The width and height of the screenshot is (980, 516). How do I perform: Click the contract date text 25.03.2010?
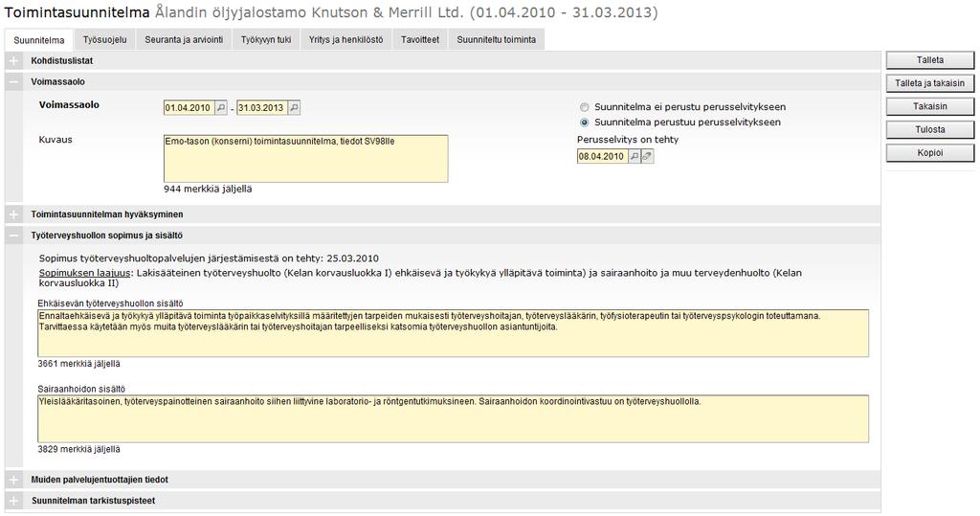pyautogui.click(x=352, y=258)
